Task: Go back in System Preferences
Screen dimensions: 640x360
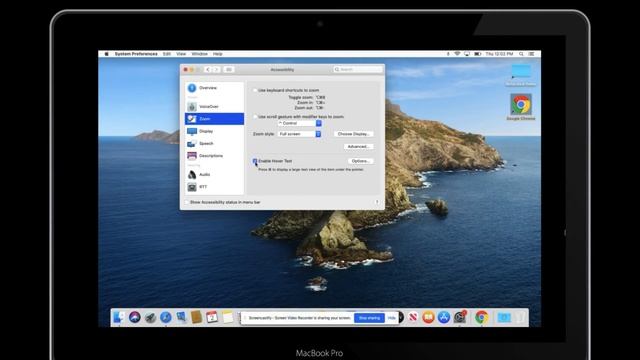Action: 208,69
